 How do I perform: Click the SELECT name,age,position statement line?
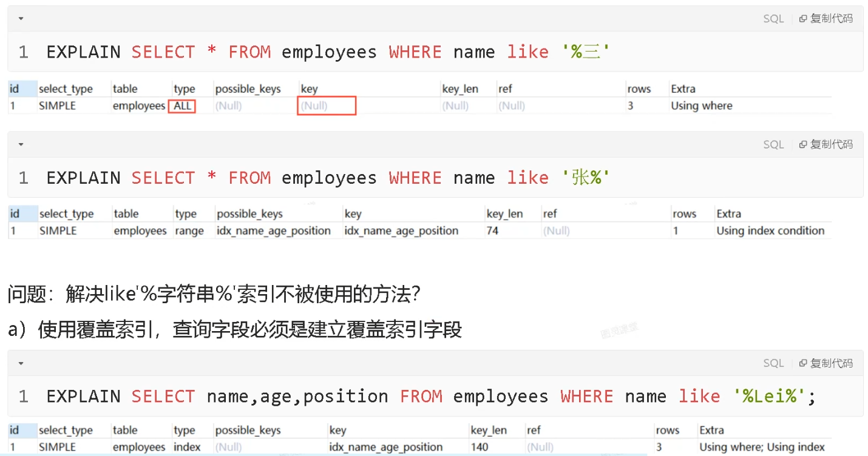click(431, 397)
